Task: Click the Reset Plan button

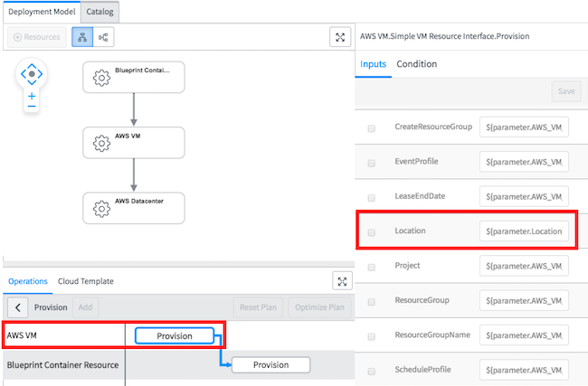Action: (258, 307)
